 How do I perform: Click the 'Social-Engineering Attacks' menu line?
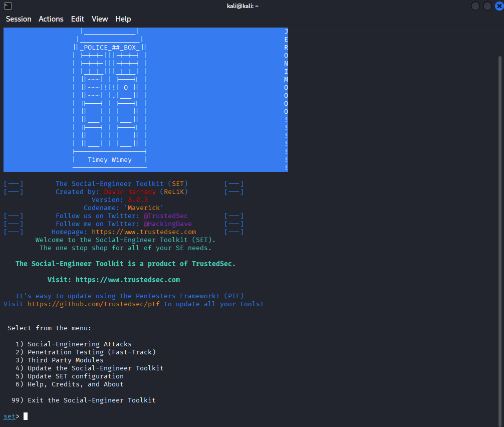(x=79, y=344)
